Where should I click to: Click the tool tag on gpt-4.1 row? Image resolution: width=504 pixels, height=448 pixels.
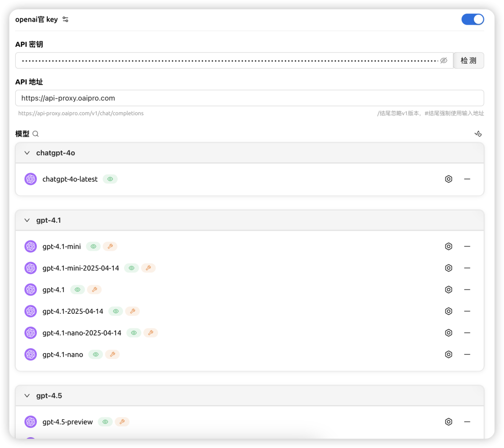[94, 289]
